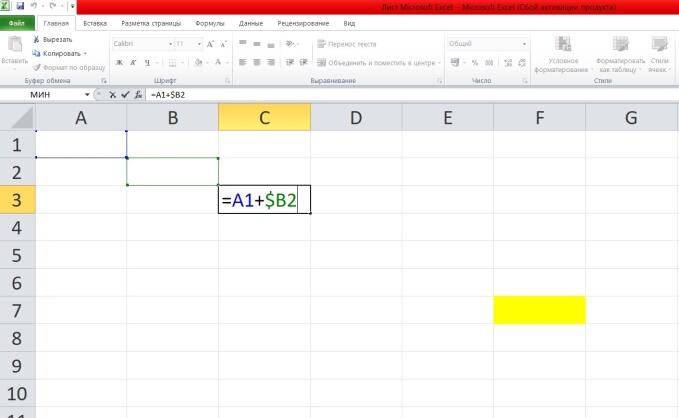Click the formula bar showing =A1+$B2
This screenshot has height=418, width=679.
click(x=411, y=94)
